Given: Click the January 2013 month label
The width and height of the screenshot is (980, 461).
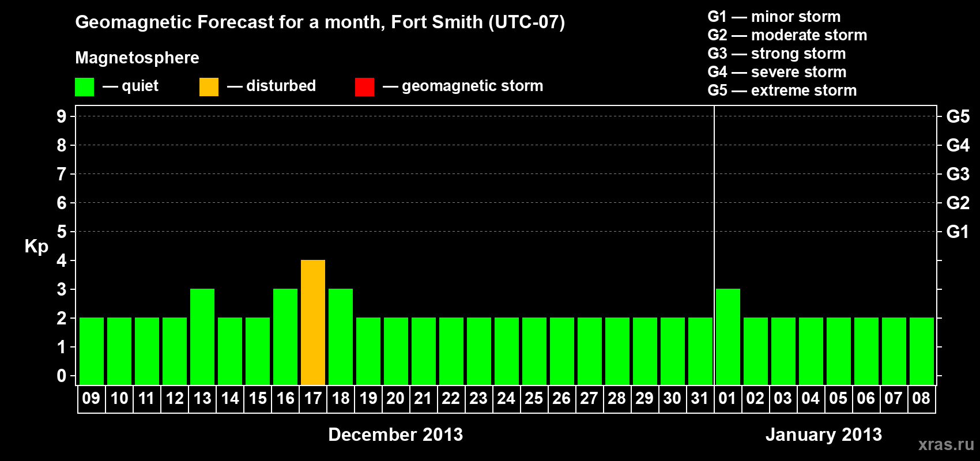Looking at the screenshot, I should click(x=824, y=434).
